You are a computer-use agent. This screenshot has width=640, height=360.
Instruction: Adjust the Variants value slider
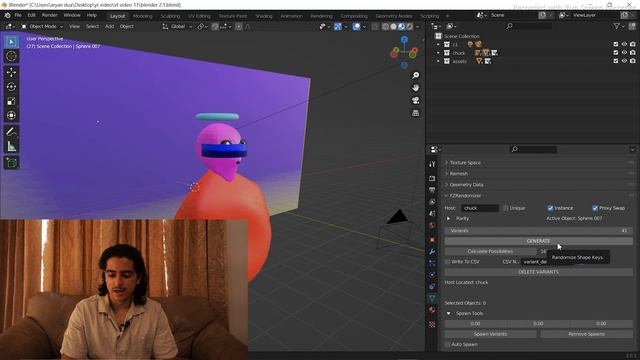click(538, 231)
